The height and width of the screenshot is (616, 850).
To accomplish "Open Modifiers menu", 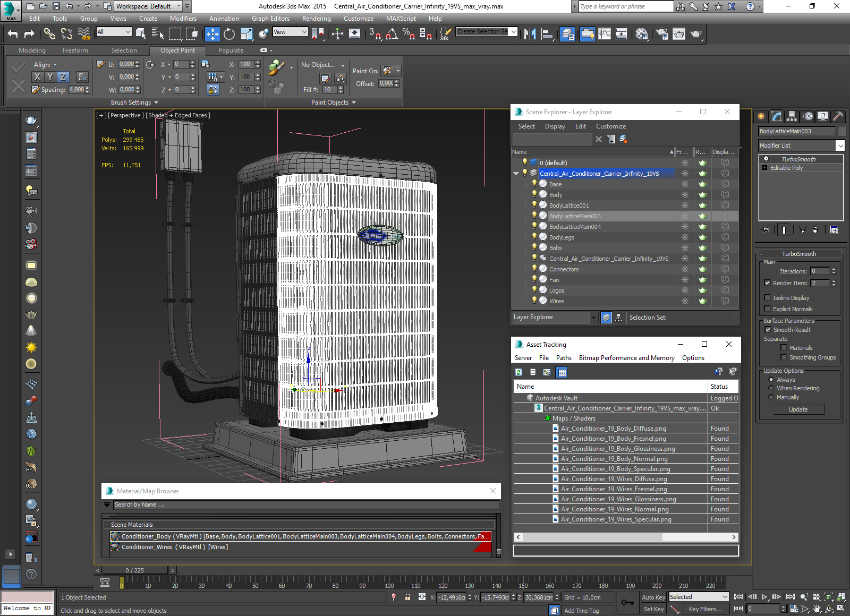I will [183, 19].
